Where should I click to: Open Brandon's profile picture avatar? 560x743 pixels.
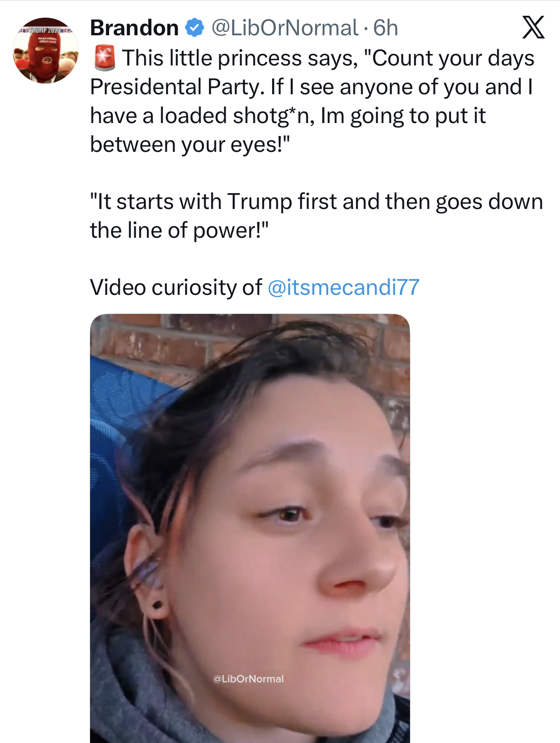tap(46, 51)
